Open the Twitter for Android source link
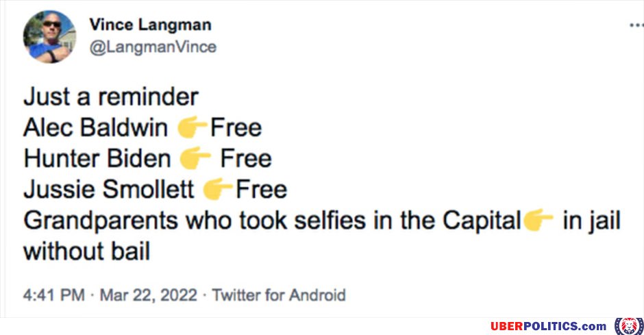This screenshot has height=335, width=644. [x=279, y=295]
